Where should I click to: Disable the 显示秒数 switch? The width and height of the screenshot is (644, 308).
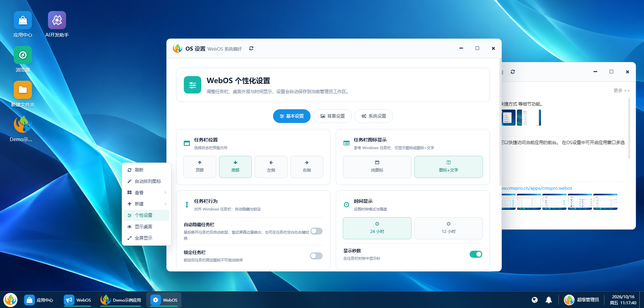point(476,254)
